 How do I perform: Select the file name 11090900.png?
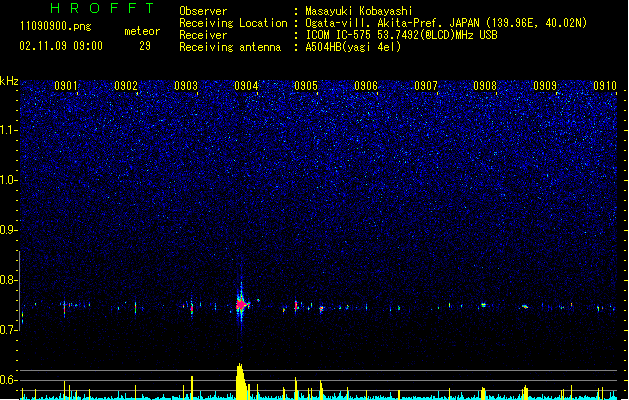56,26
